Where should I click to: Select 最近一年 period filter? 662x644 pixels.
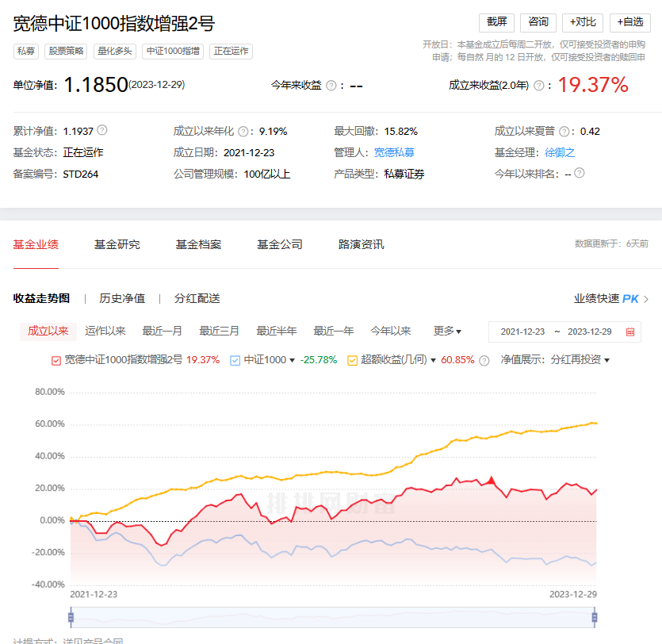334,331
